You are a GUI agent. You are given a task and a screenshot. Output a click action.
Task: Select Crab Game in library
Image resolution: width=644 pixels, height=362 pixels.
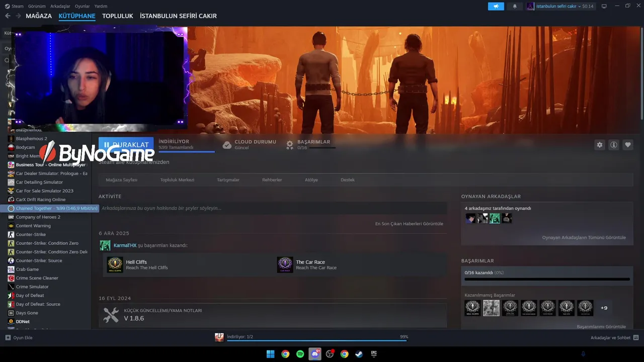pyautogui.click(x=27, y=269)
